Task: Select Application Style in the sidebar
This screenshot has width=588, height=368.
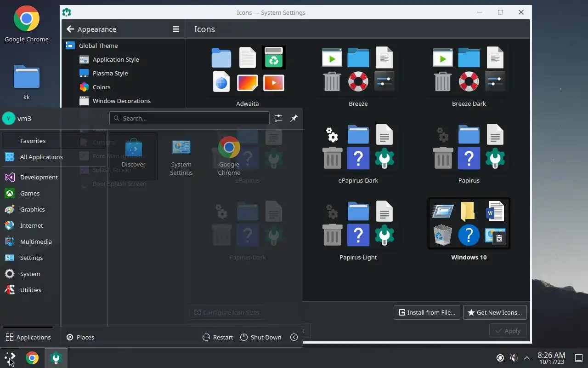Action: 123,59
